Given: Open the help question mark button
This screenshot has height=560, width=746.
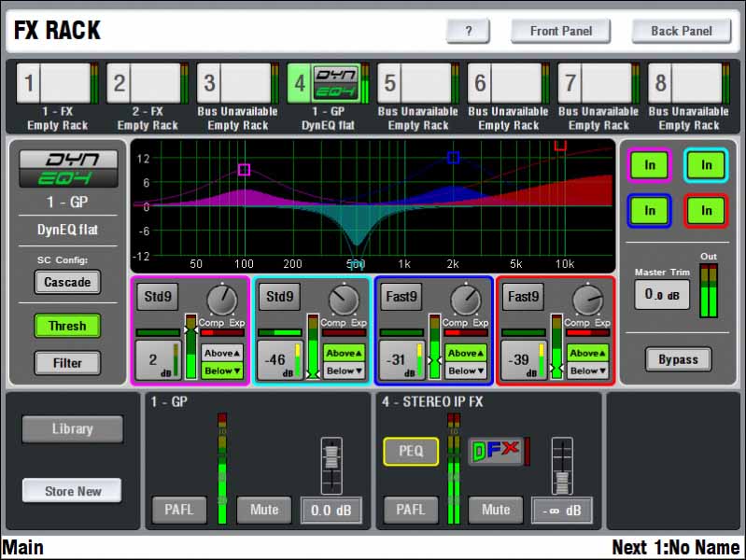Looking at the screenshot, I should click(x=468, y=31).
